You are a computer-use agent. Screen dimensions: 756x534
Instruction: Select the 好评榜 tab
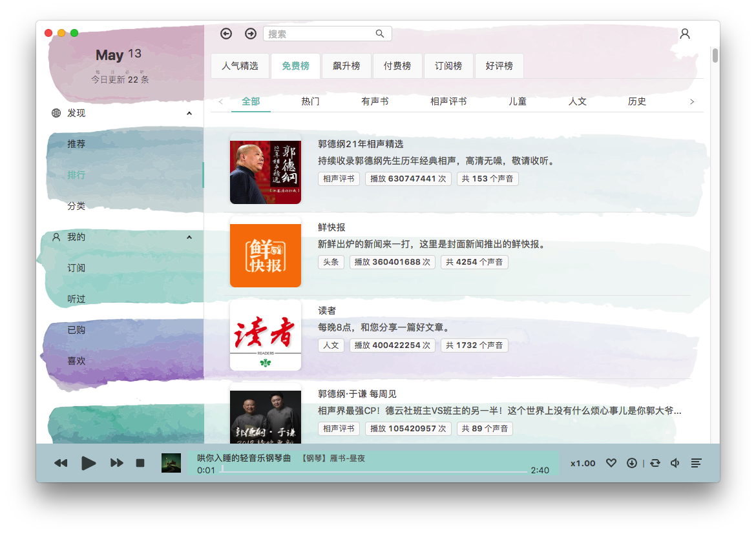click(499, 66)
